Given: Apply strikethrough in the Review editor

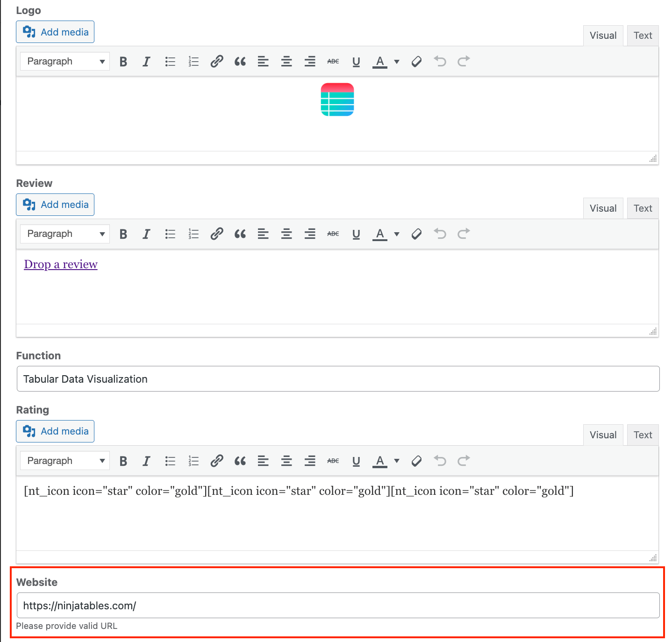Looking at the screenshot, I should [333, 234].
